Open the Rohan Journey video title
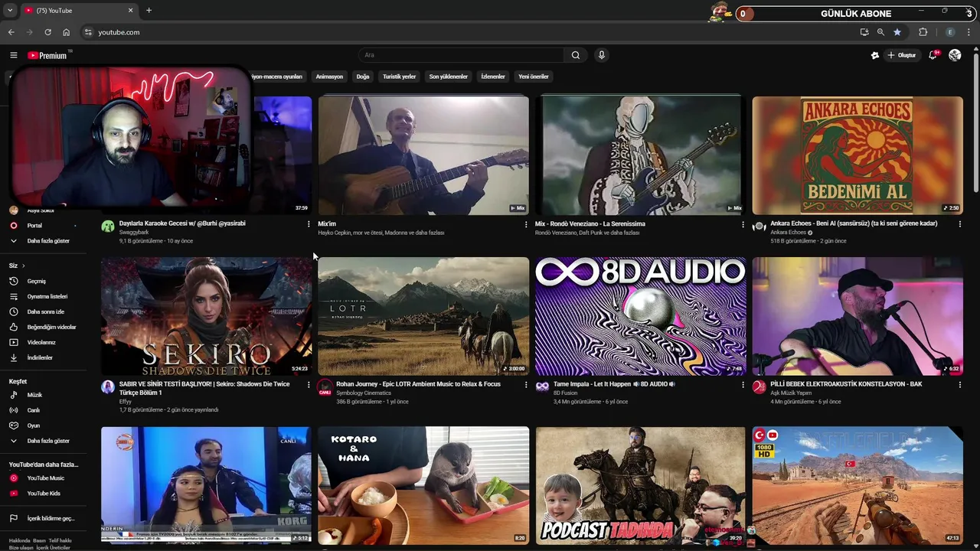980x551 pixels. pyautogui.click(x=418, y=384)
